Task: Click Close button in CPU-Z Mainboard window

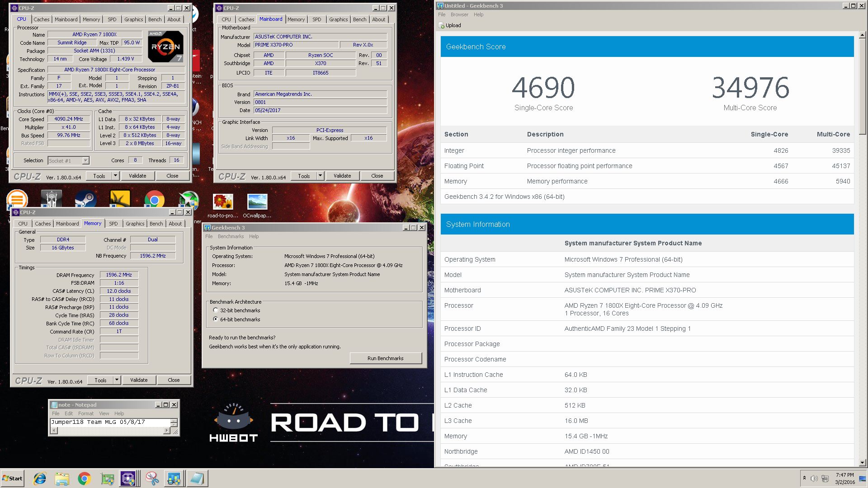Action: coord(377,176)
